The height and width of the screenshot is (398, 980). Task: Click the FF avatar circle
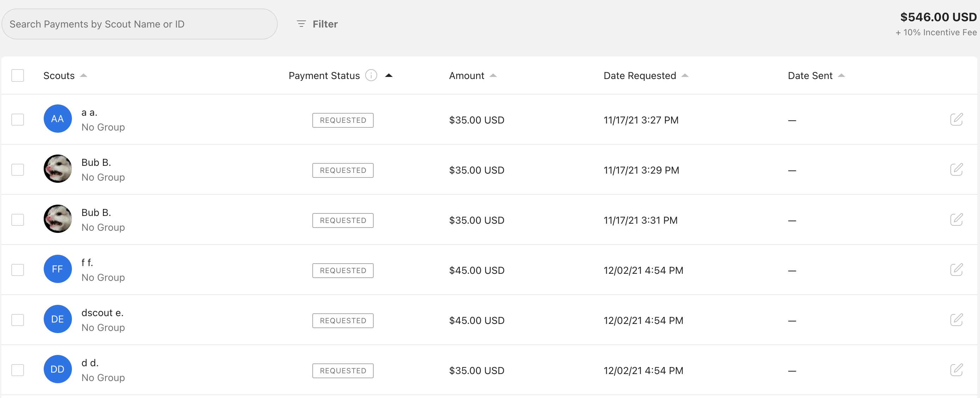(57, 269)
